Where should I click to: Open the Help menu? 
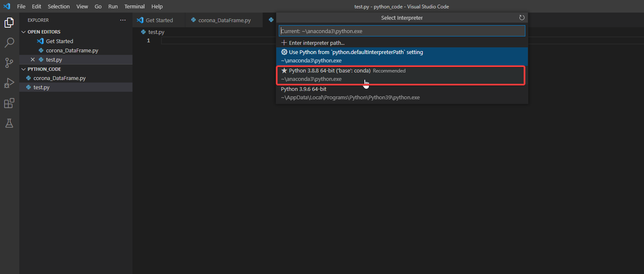pyautogui.click(x=157, y=6)
